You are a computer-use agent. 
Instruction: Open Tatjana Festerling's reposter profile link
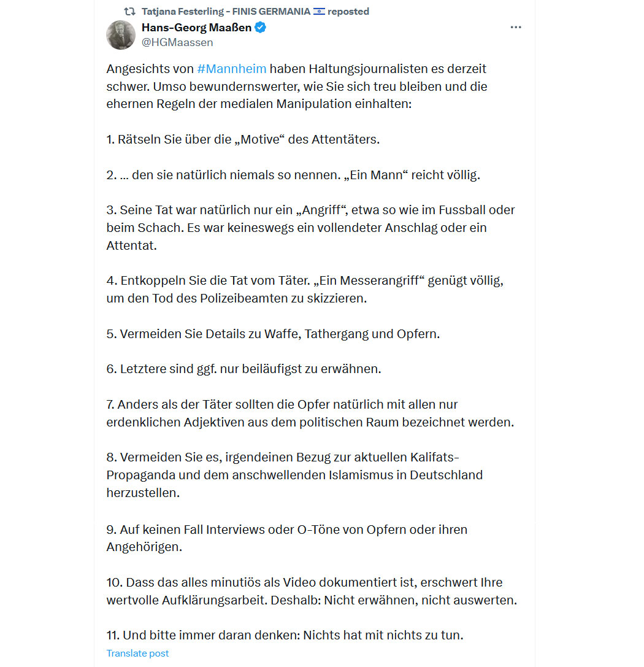point(226,12)
